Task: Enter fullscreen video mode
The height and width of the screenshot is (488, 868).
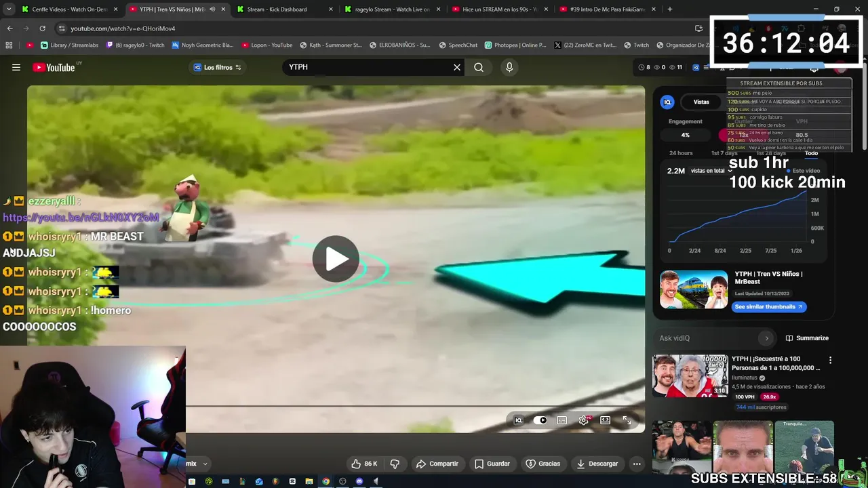Action: [627, 420]
